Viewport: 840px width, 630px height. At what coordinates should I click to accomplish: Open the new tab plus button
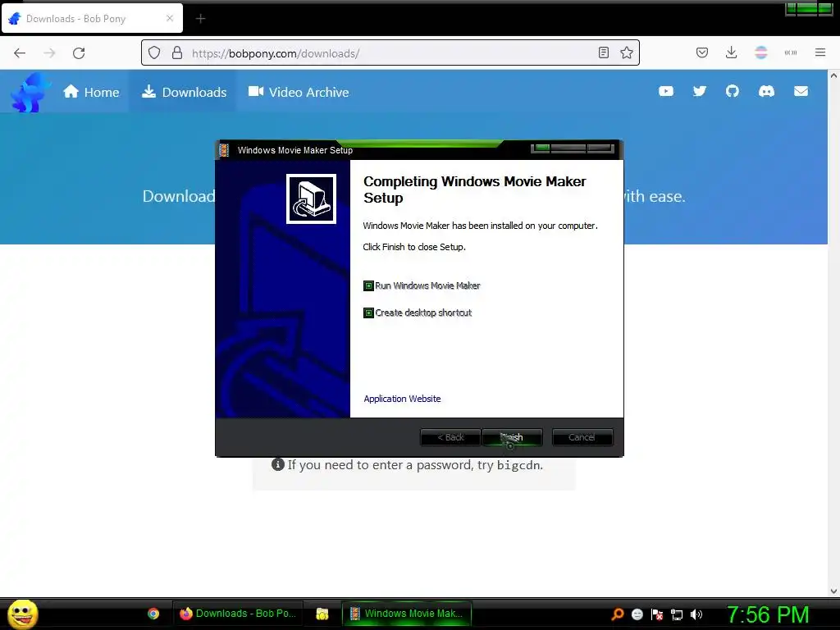[200, 19]
